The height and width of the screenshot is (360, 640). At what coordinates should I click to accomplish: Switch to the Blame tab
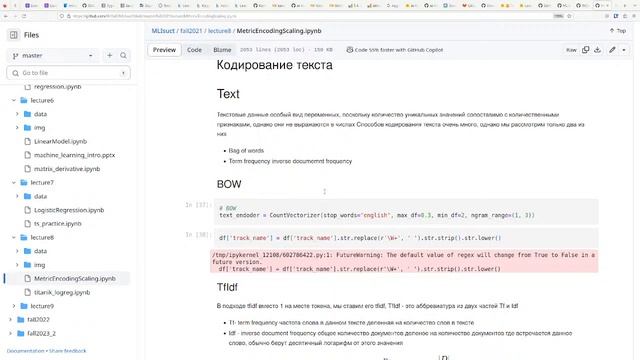tap(222, 50)
